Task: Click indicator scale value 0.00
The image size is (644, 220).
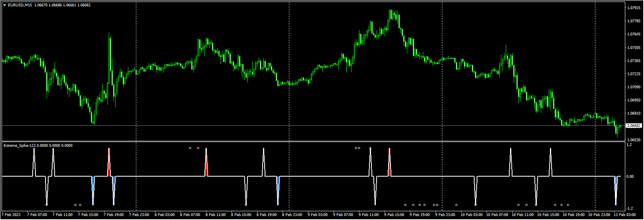Action: pos(630,177)
